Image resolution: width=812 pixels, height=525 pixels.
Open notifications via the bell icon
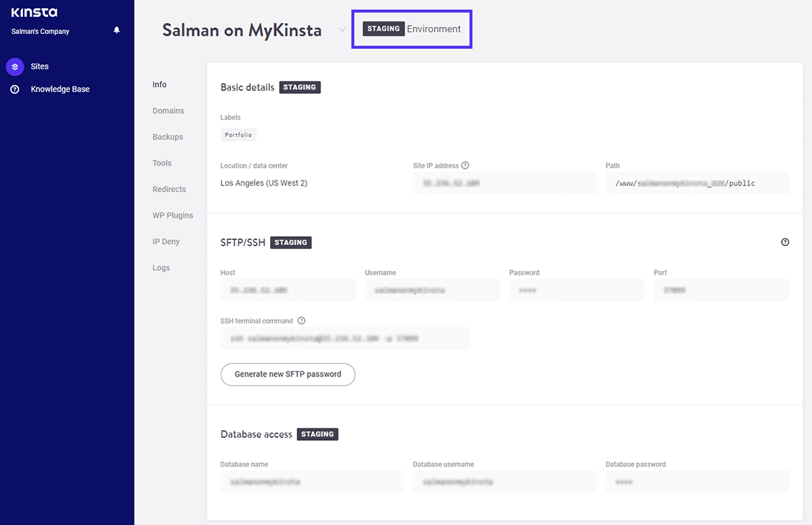tap(117, 30)
